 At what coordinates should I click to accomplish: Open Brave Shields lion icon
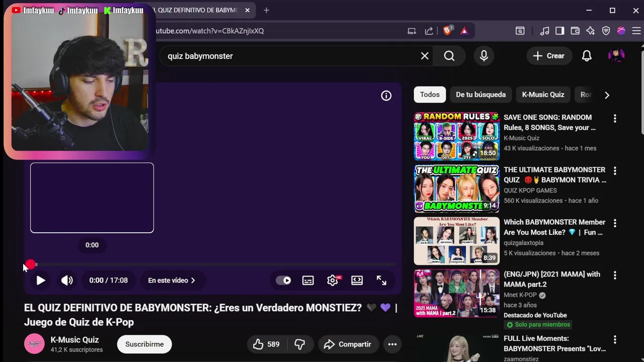click(x=447, y=31)
